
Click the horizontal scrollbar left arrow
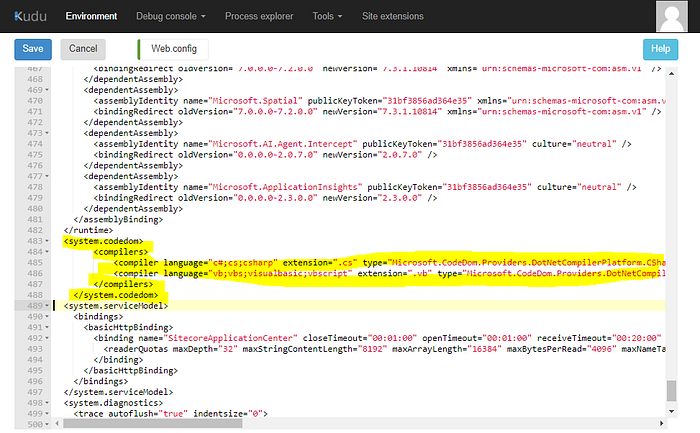57,423
